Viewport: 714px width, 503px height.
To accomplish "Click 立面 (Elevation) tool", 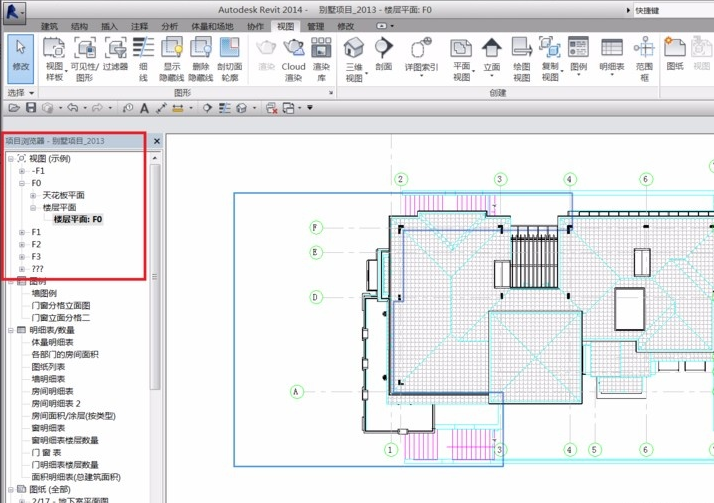I will tap(492, 56).
